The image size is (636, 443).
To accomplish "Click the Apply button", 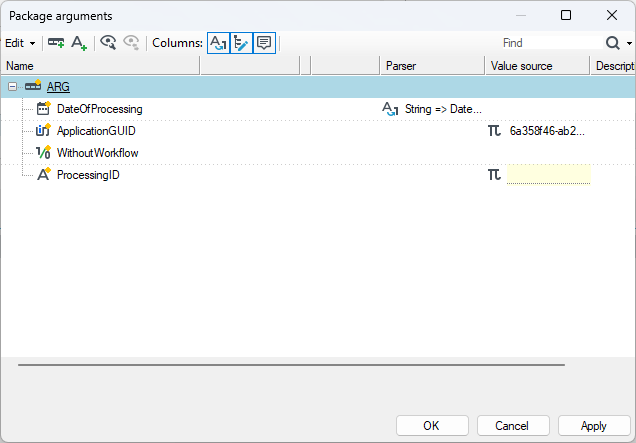I will click(594, 426).
